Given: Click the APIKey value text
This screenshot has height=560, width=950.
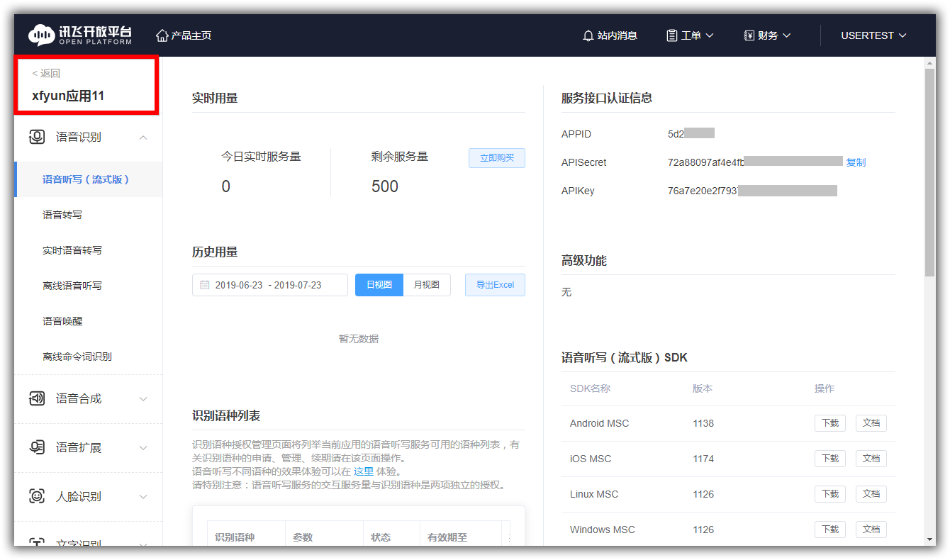Looking at the screenshot, I should pyautogui.click(x=703, y=191).
